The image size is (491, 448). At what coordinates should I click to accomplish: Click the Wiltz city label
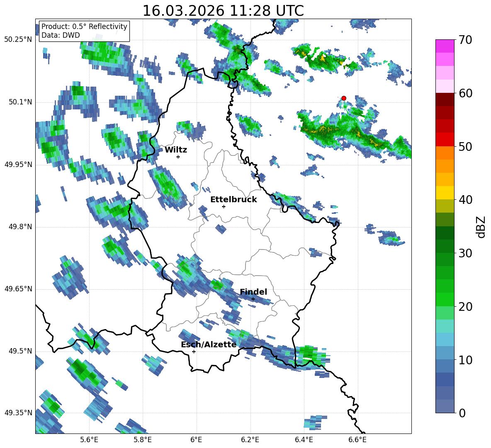point(176,150)
